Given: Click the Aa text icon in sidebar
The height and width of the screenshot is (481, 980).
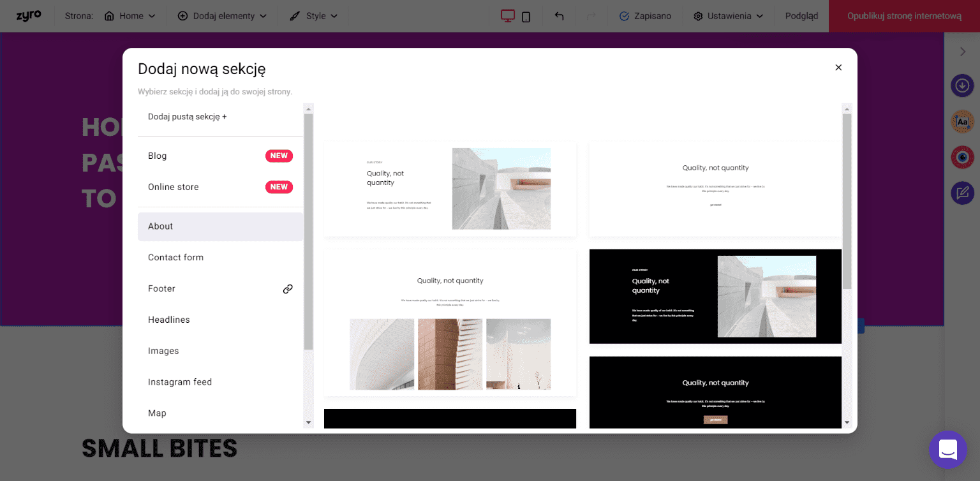Looking at the screenshot, I should [x=962, y=121].
